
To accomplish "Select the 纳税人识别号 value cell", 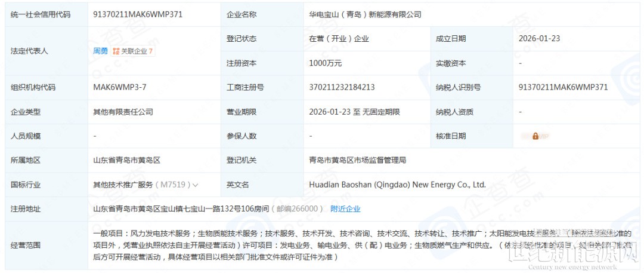I will [x=563, y=87].
